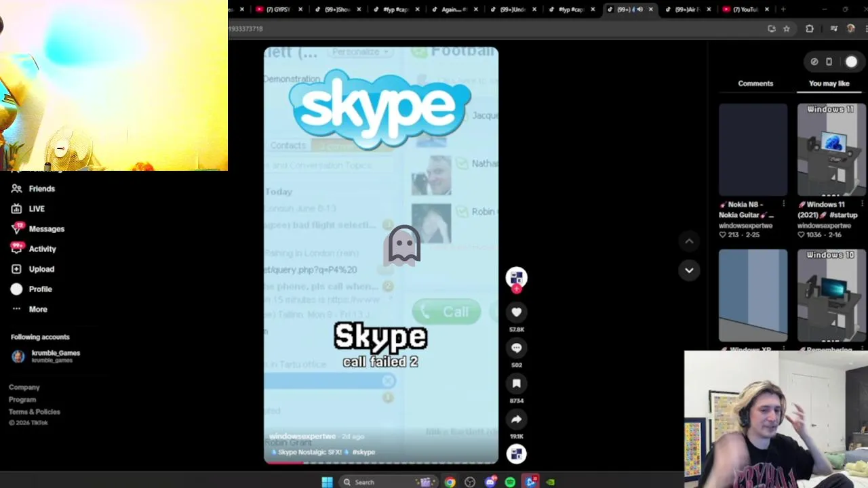Open OBS Studio from the taskbar

(x=470, y=482)
